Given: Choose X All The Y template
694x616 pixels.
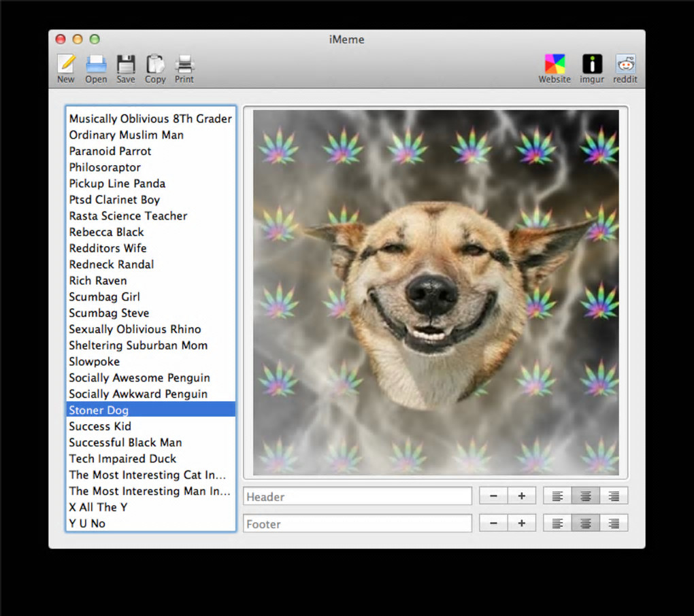Looking at the screenshot, I should tap(150, 507).
